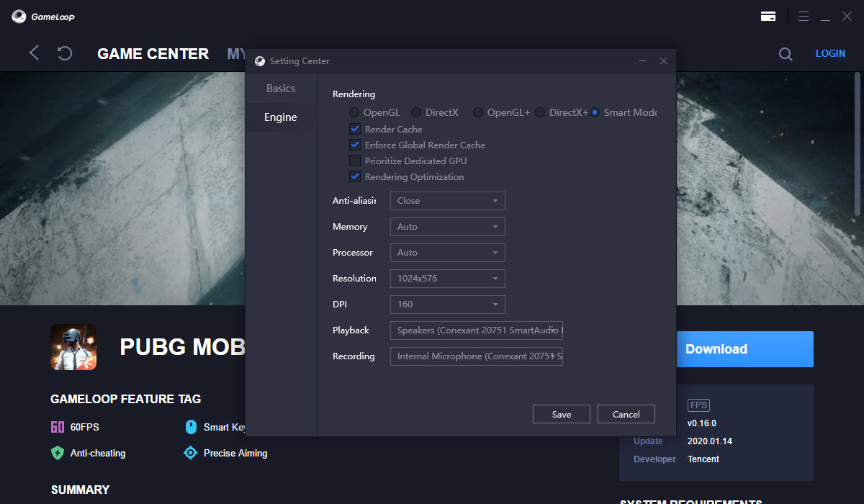Click the PUBG Mobile game icon
Image resolution: width=864 pixels, height=504 pixels.
pyautogui.click(x=73, y=347)
